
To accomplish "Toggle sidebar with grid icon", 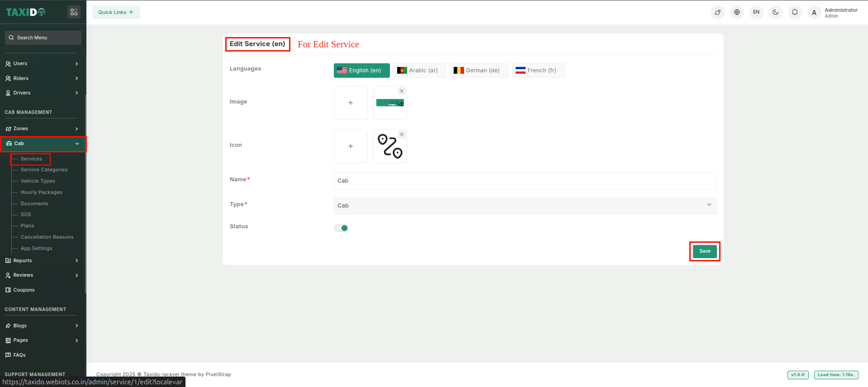I will pyautogui.click(x=74, y=12).
